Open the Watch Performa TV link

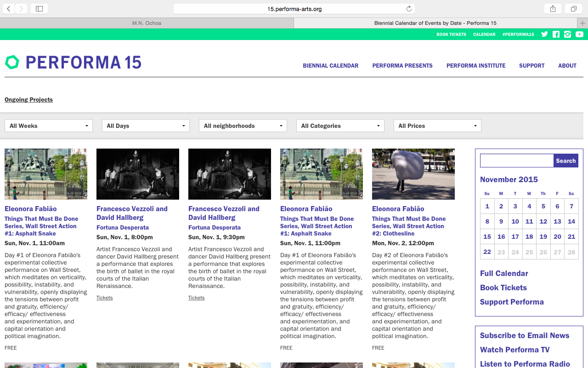pos(515,350)
